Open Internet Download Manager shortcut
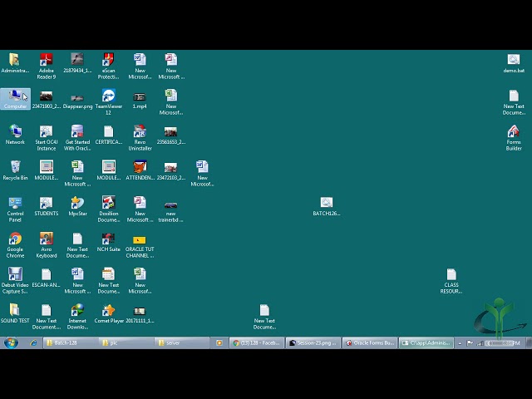Screen dimensions: 532x399 pos(77,317)
